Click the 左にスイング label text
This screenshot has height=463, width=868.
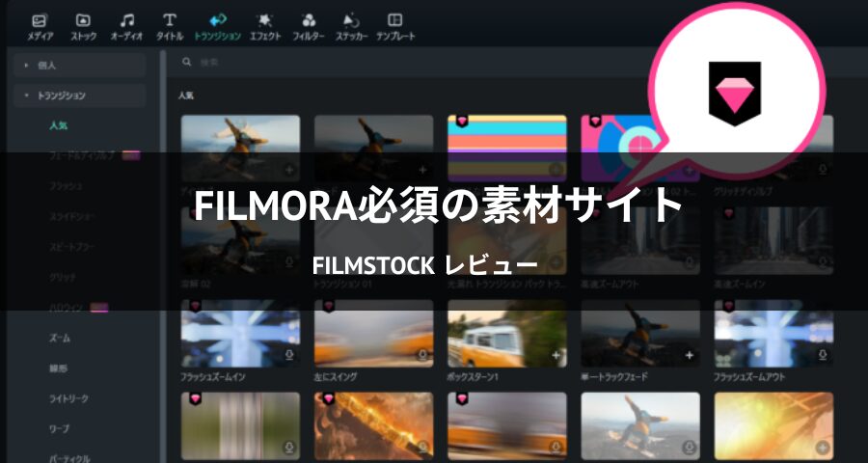pyautogui.click(x=336, y=377)
